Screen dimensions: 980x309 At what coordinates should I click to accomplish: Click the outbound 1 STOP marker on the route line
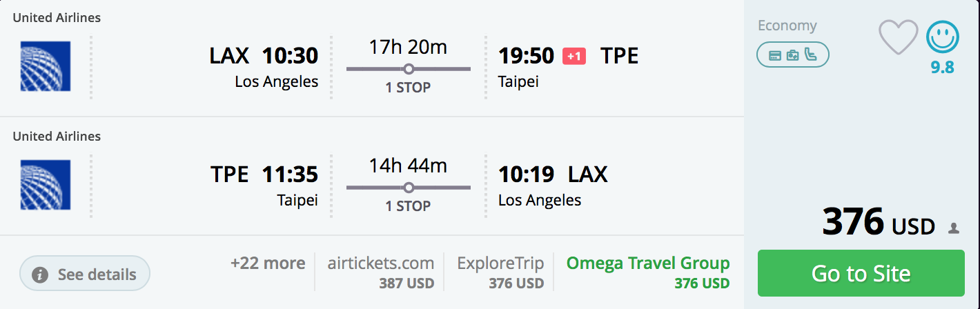(409, 69)
